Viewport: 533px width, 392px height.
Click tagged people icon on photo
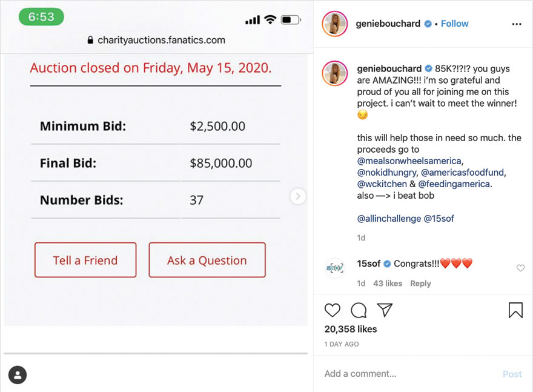coord(18,374)
